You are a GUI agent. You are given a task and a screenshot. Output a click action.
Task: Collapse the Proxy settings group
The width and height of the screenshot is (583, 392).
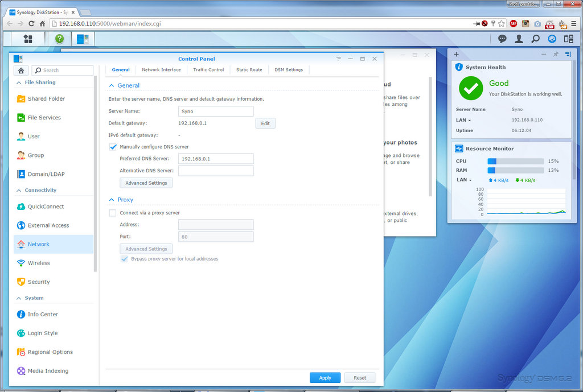112,200
